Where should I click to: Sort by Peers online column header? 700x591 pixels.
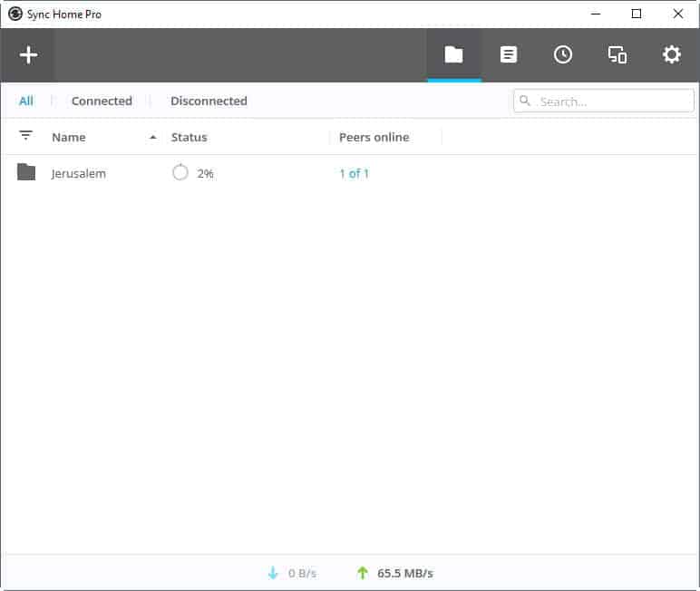click(x=374, y=137)
